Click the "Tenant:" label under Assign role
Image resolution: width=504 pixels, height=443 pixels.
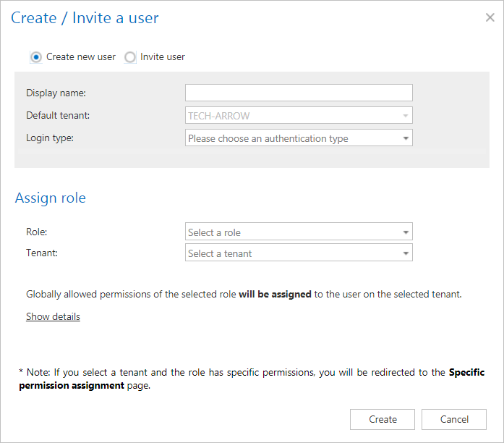tap(41, 253)
